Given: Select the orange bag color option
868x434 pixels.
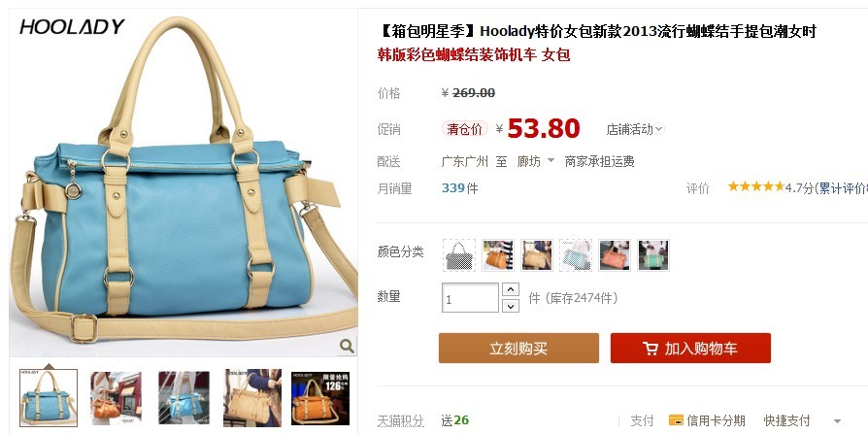Looking at the screenshot, I should coord(498,255).
